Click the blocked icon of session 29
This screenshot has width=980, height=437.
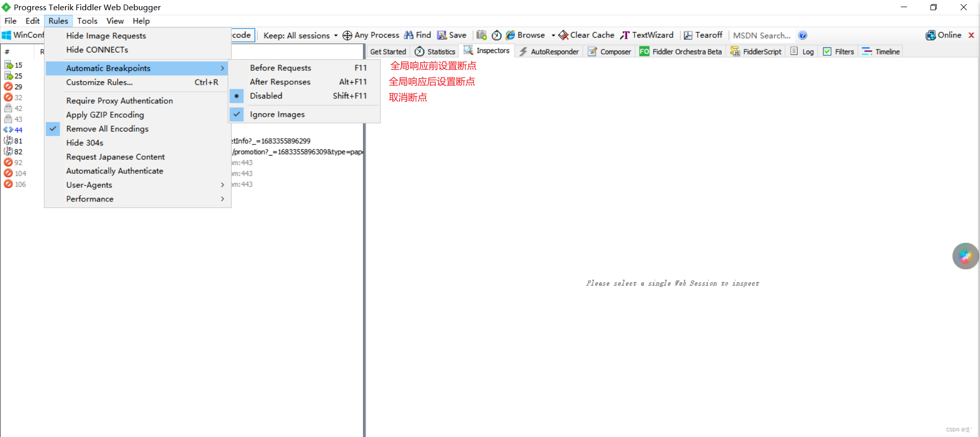pyautogui.click(x=8, y=87)
